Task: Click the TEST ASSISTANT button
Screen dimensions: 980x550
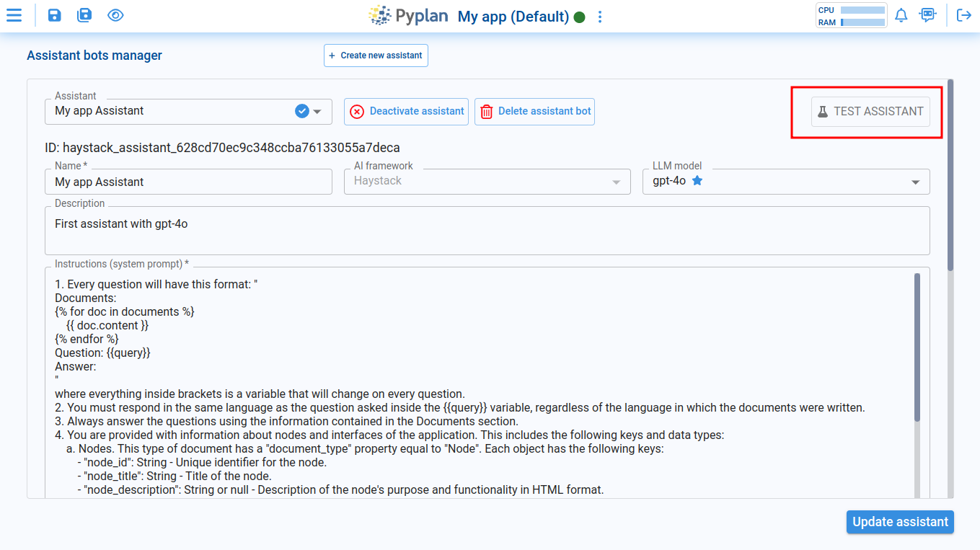Action: (870, 112)
